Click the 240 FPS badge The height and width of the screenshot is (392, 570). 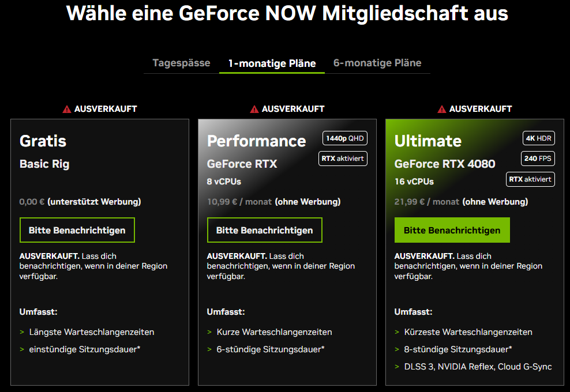click(538, 159)
